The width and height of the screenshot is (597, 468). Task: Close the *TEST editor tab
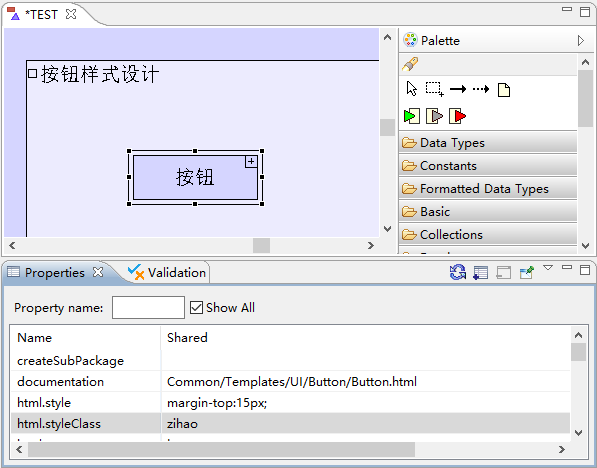[x=71, y=14]
